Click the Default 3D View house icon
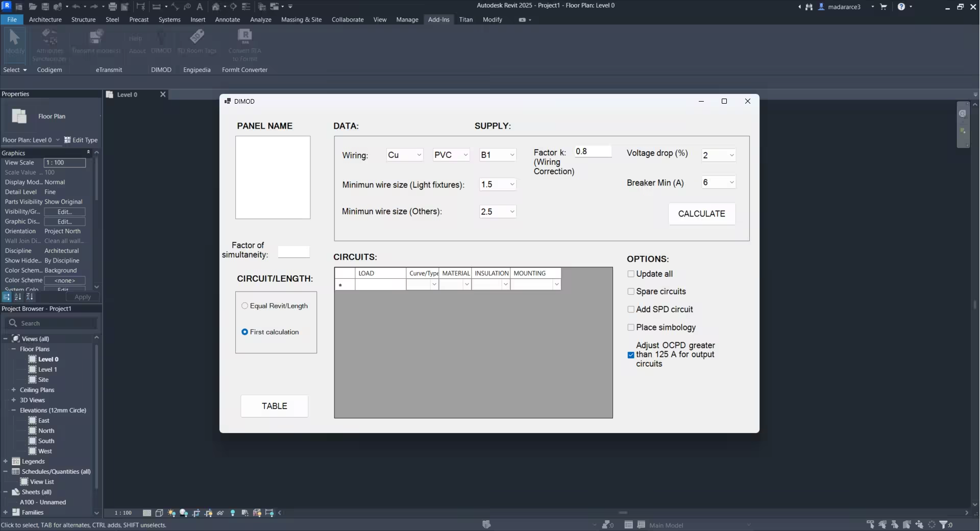980x531 pixels. click(x=216, y=7)
